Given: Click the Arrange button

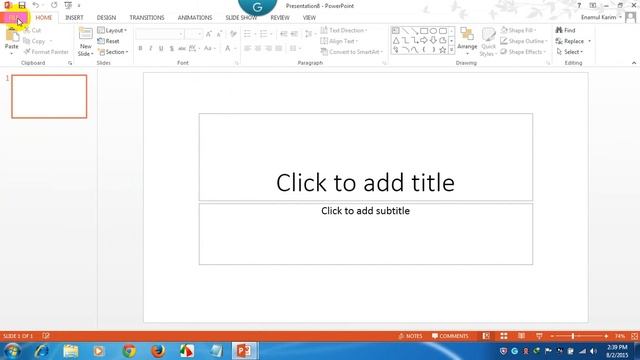Looking at the screenshot, I should [x=467, y=40].
